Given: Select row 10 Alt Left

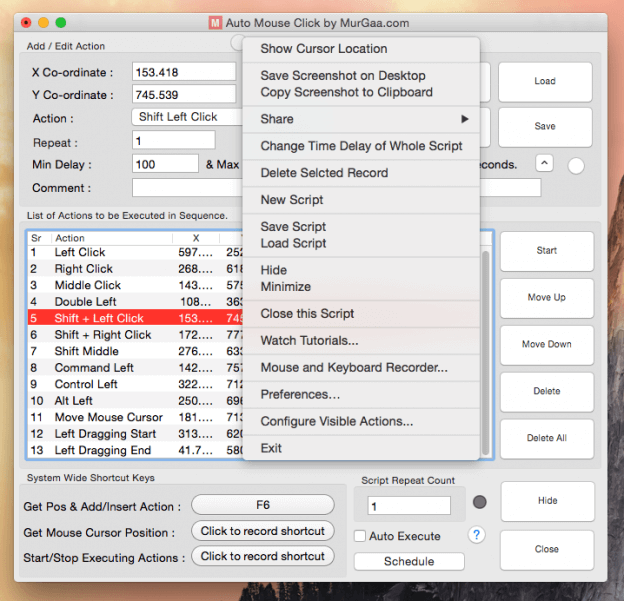Looking at the screenshot, I should 135,400.
